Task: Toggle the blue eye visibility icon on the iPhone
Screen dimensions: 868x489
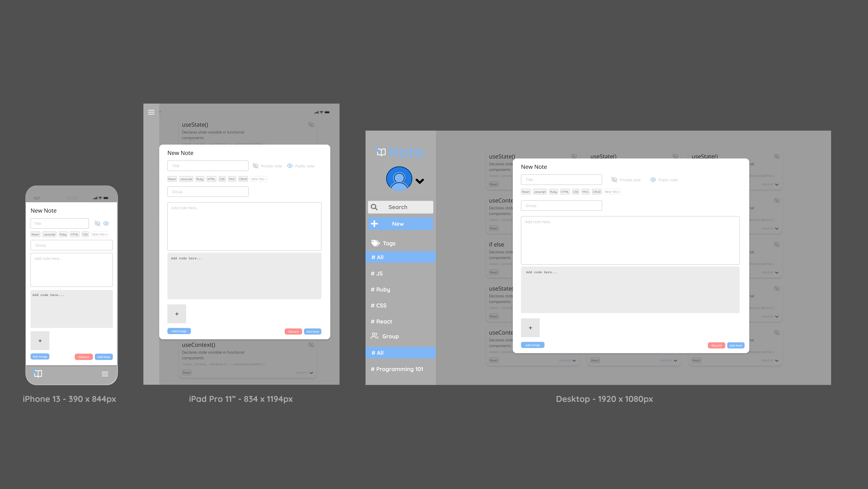Action: 106,223
